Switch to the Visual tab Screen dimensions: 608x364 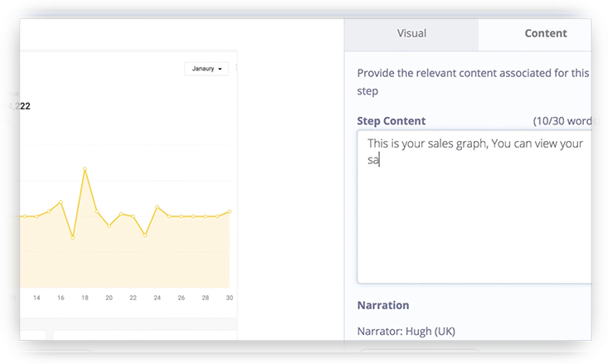coord(411,33)
